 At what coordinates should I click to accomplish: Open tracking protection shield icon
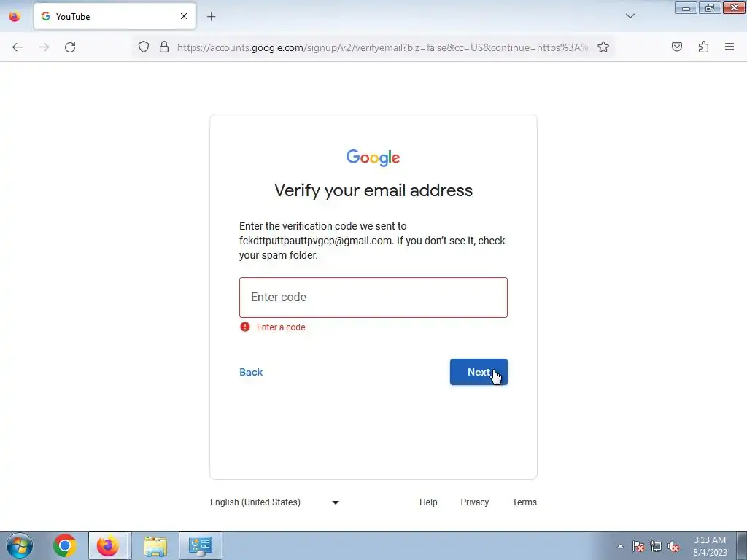[x=144, y=47]
